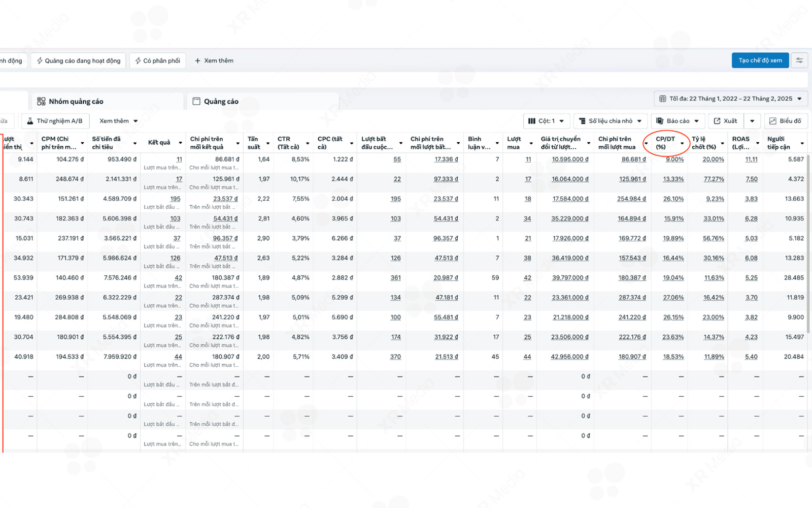The image size is (812, 508).
Task: Open Số tiền đã chi tiêu column menu
Action: pos(134,143)
